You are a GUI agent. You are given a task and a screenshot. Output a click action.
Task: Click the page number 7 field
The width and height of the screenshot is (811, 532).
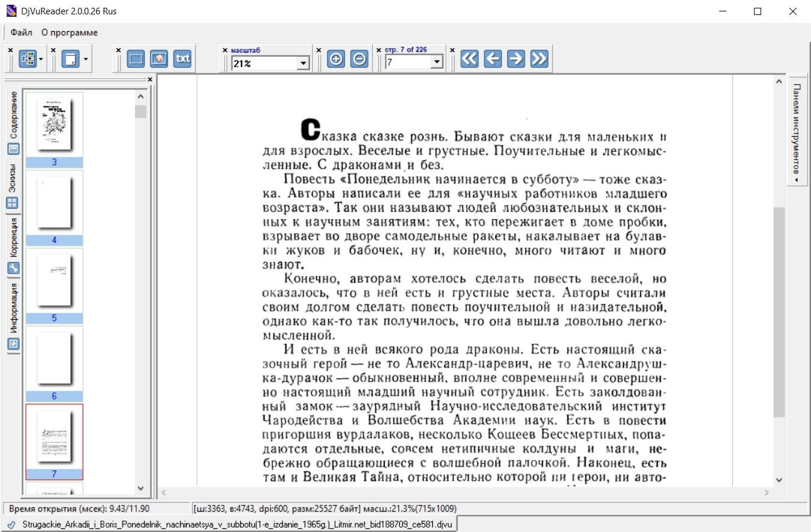coord(409,62)
